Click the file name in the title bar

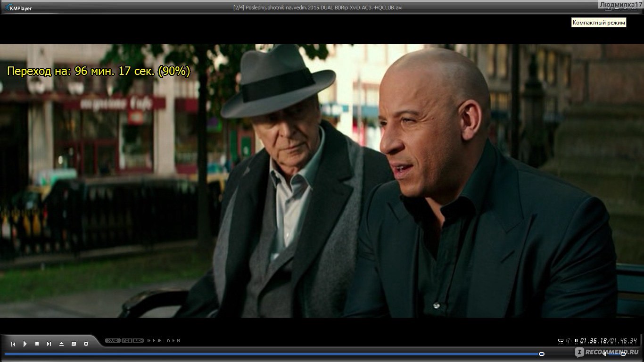(x=318, y=8)
